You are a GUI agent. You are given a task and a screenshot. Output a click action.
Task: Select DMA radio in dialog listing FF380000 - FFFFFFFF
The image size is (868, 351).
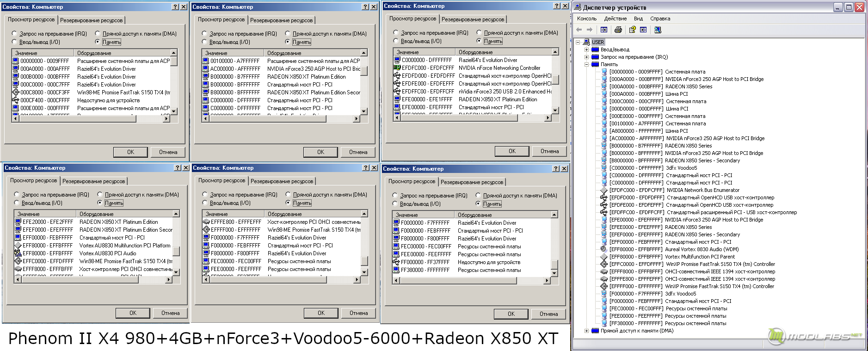[478, 195]
